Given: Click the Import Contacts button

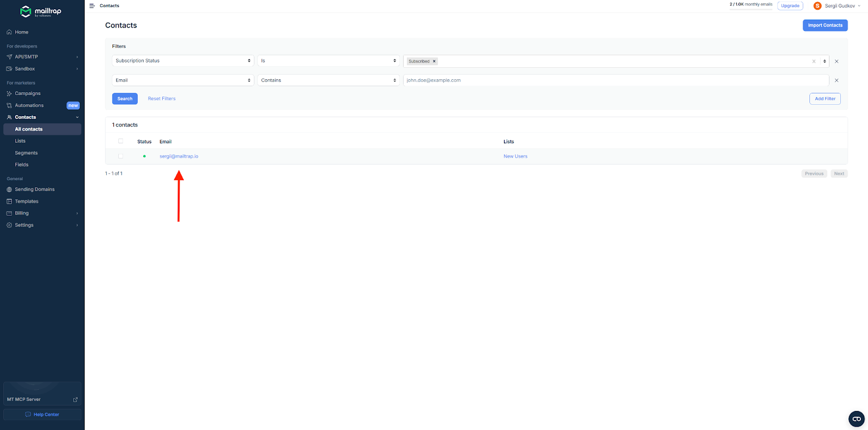Looking at the screenshot, I should 825,26.
